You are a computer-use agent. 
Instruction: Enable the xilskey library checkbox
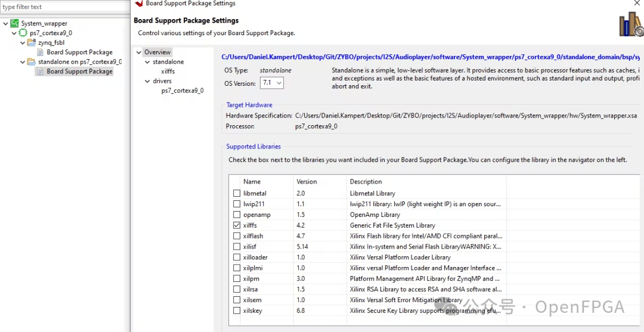click(237, 311)
